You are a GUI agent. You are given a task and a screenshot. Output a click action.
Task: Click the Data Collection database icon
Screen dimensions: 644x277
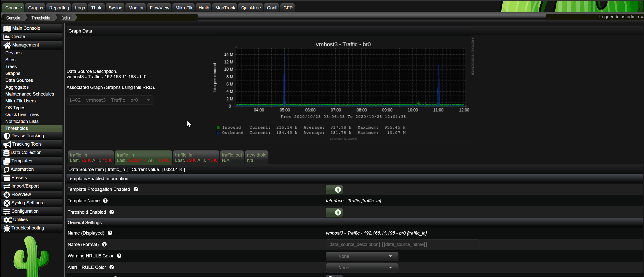(x=7, y=152)
